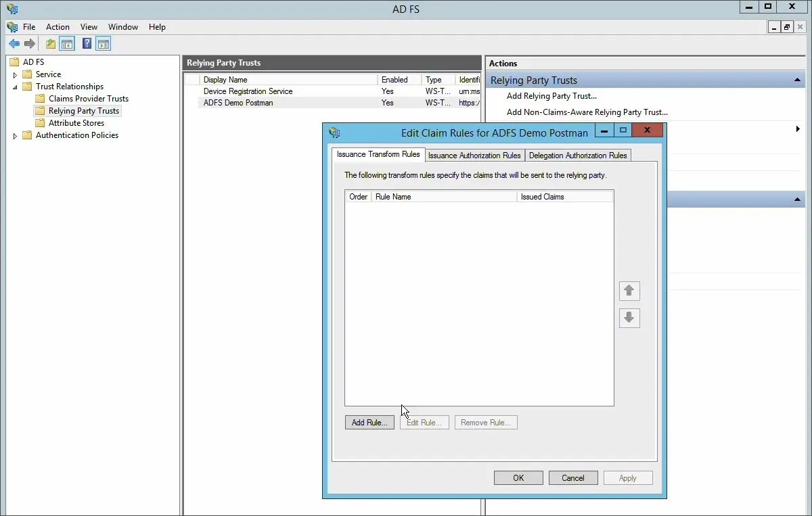Image resolution: width=812 pixels, height=516 pixels.
Task: Expand the Service tree node
Action: tap(16, 74)
